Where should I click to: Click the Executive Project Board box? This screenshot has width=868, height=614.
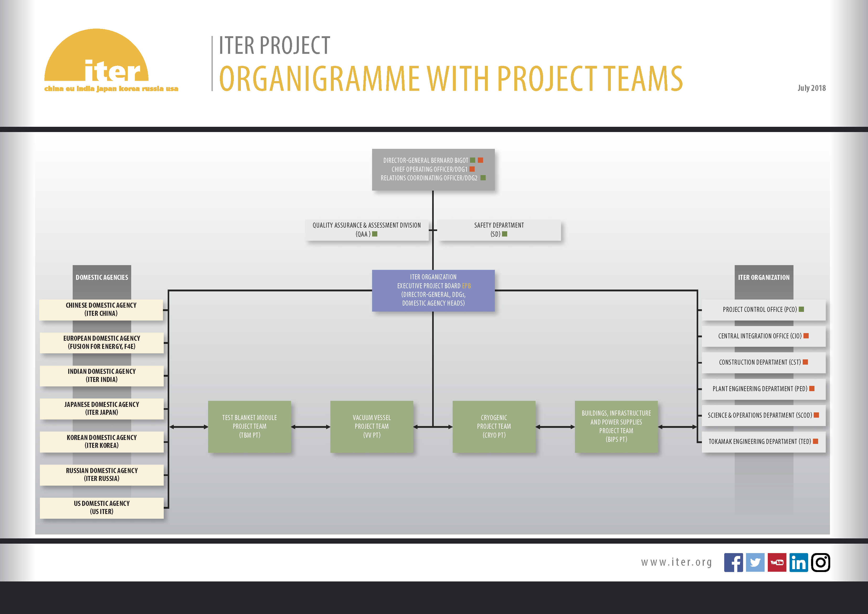pyautogui.click(x=433, y=291)
